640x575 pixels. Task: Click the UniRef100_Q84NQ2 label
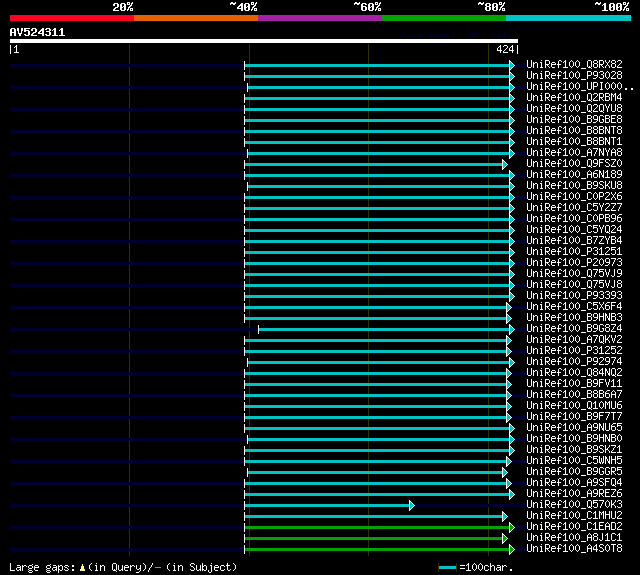coord(574,373)
